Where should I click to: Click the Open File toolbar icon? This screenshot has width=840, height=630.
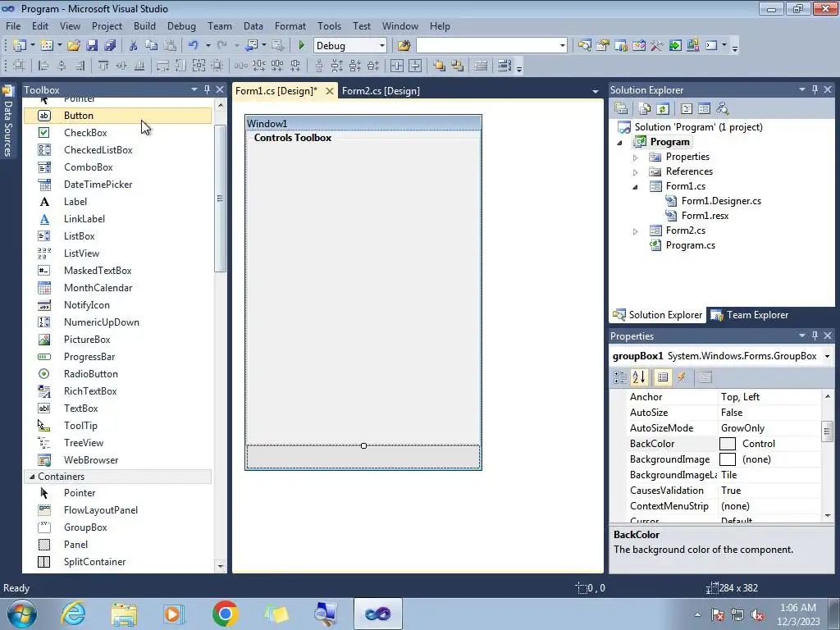point(73,46)
